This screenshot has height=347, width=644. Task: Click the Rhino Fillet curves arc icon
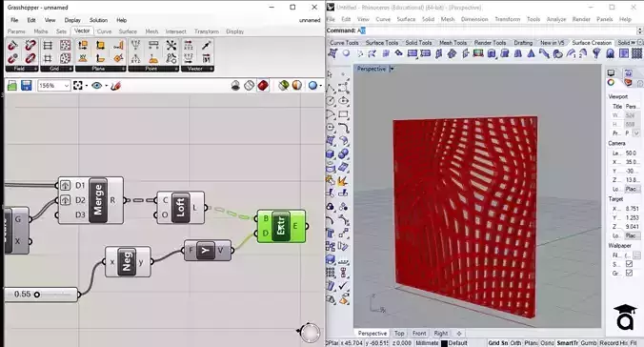(343, 128)
